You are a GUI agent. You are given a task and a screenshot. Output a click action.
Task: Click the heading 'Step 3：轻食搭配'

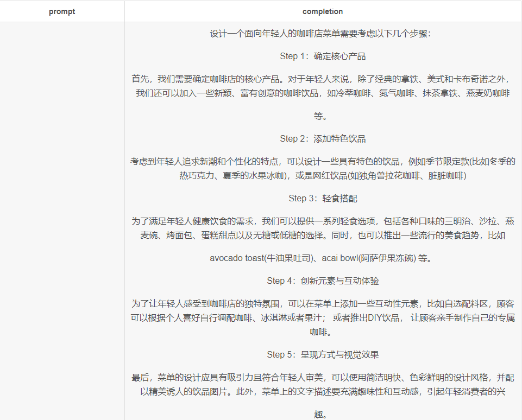tap(323, 199)
